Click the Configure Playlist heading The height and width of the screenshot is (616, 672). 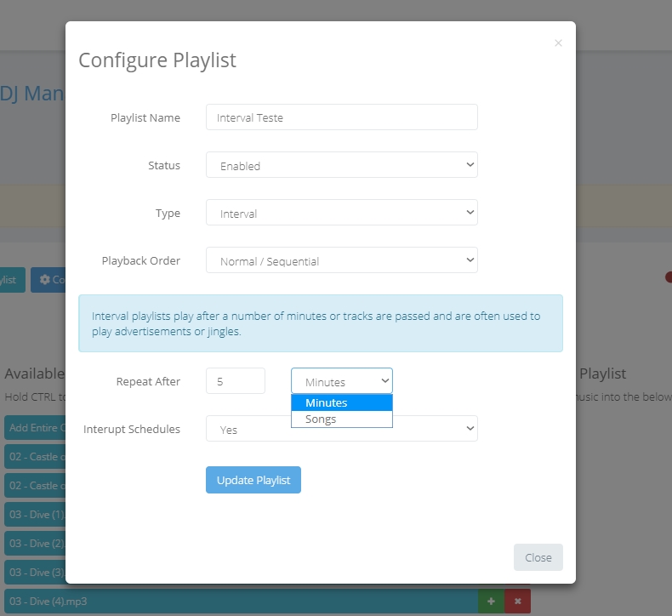click(157, 60)
